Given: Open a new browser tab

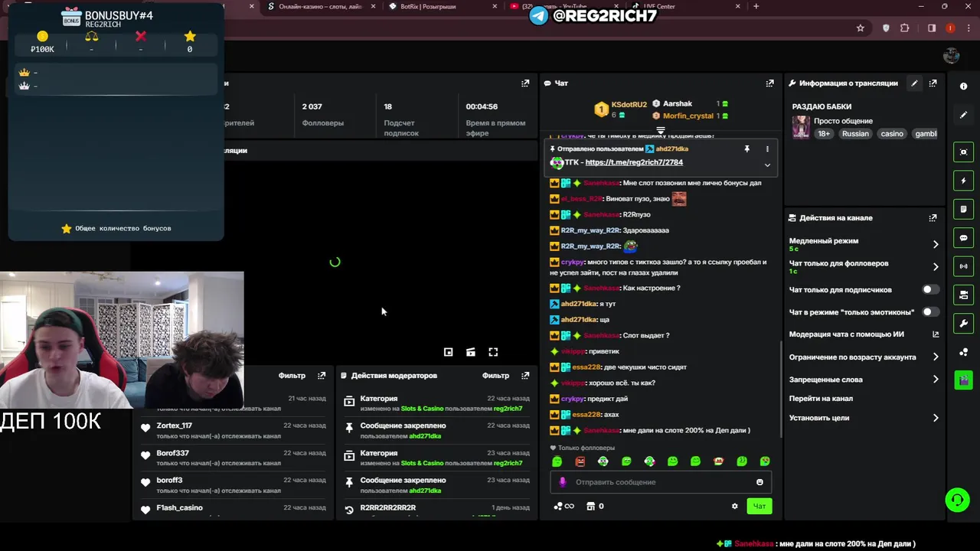Looking at the screenshot, I should click(756, 7).
